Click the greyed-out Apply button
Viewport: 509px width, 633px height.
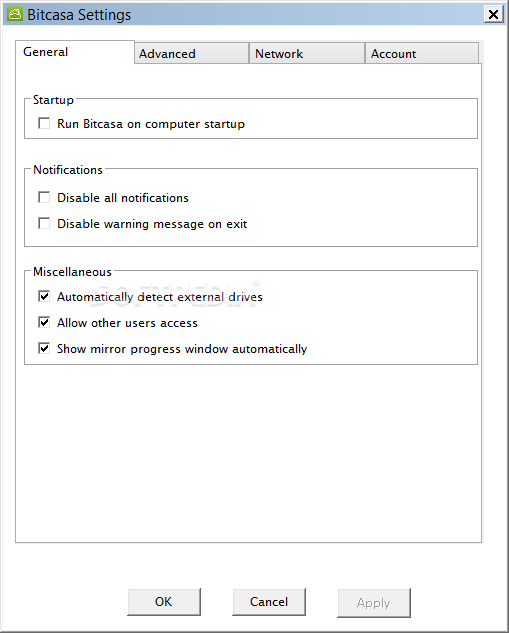coord(374,603)
